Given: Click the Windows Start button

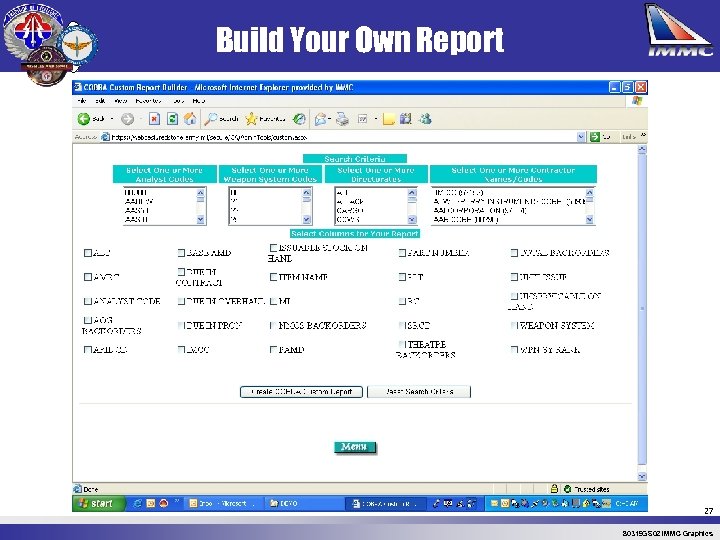Looking at the screenshot, I should [98, 503].
